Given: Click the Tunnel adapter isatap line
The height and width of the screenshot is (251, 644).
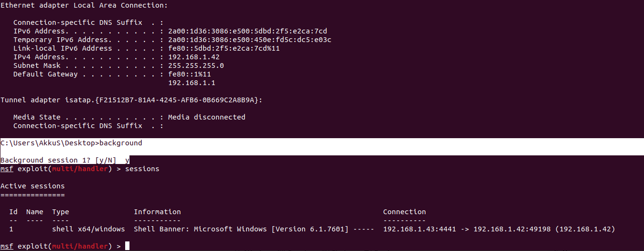Looking at the screenshot, I should pyautogui.click(x=131, y=100).
